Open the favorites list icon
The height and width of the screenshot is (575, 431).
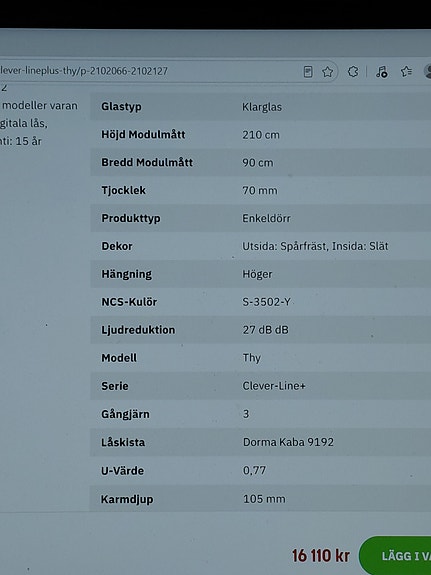tap(406, 71)
